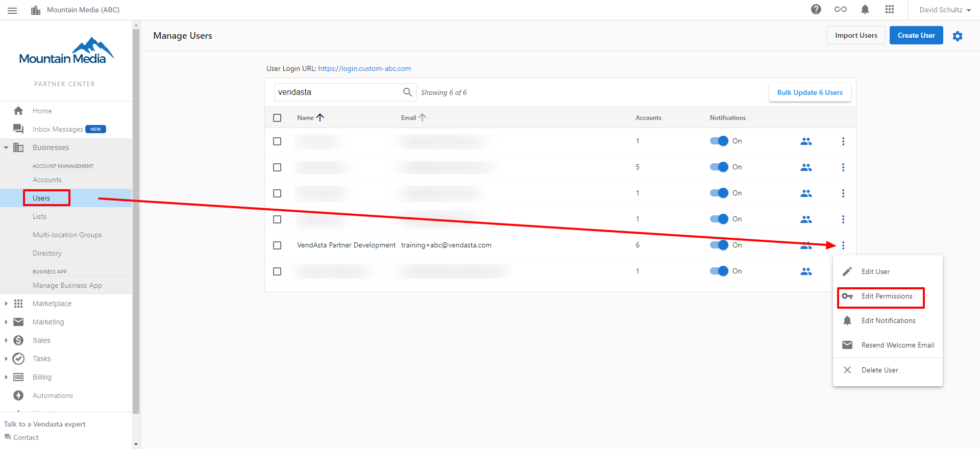Click the search magnifier icon
This screenshot has height=449, width=980.
coord(407,92)
